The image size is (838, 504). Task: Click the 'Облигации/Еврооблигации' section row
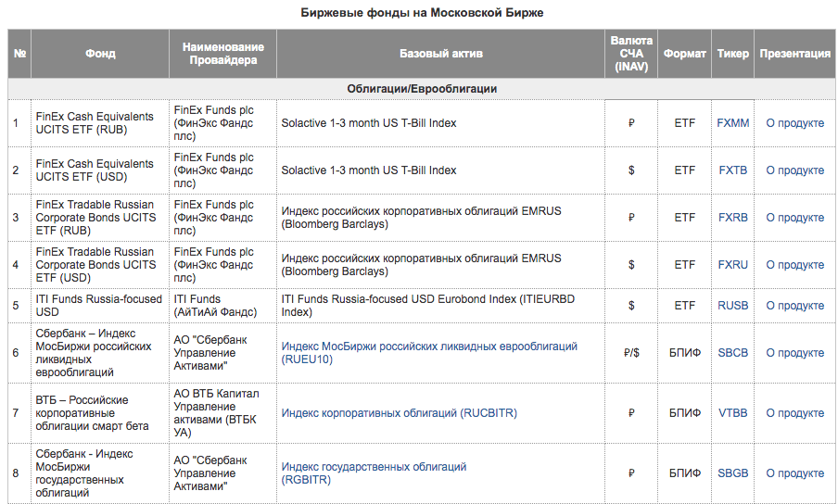(x=422, y=89)
